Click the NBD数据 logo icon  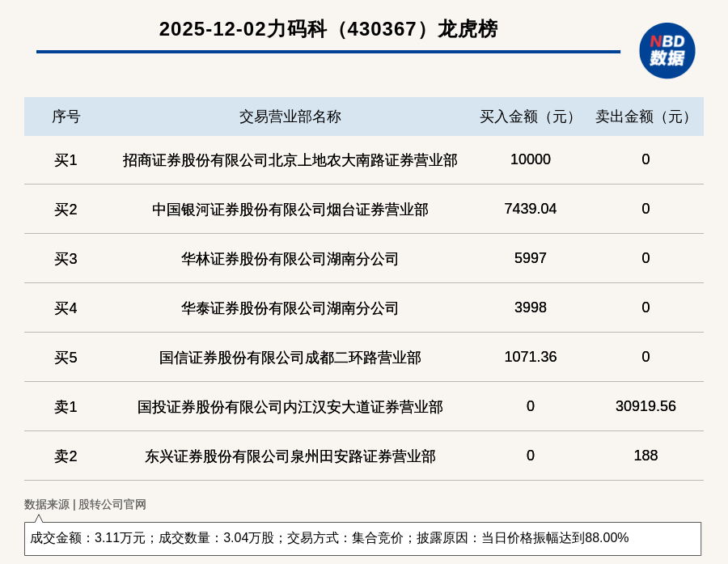point(667,50)
